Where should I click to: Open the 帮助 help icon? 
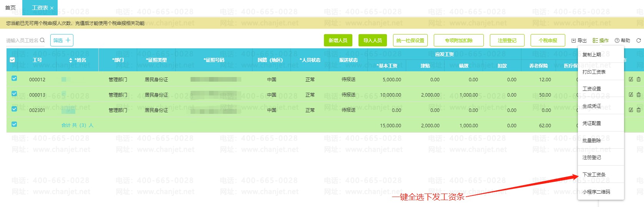[622, 40]
